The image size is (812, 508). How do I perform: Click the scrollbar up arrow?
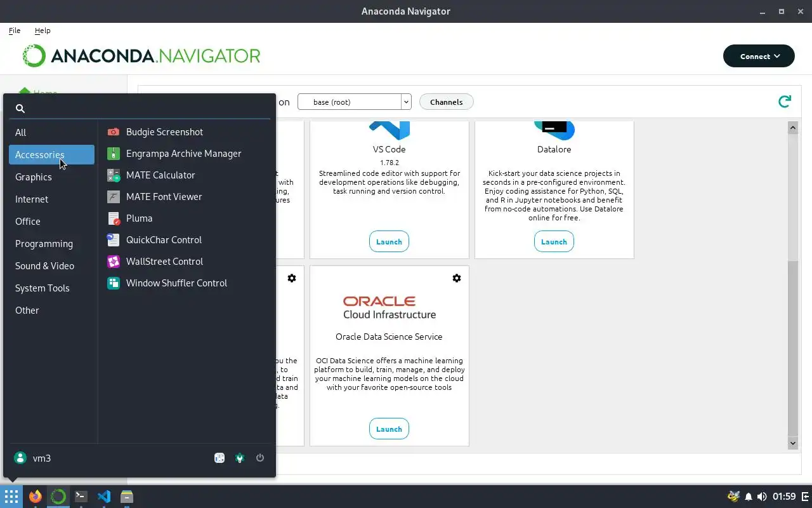[x=793, y=128]
